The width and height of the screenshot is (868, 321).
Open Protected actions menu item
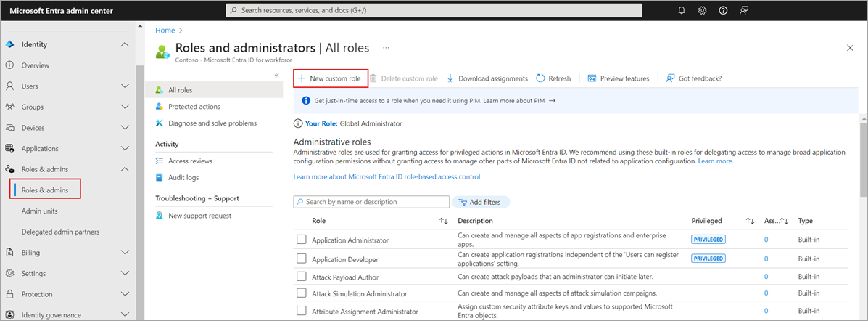coord(194,107)
